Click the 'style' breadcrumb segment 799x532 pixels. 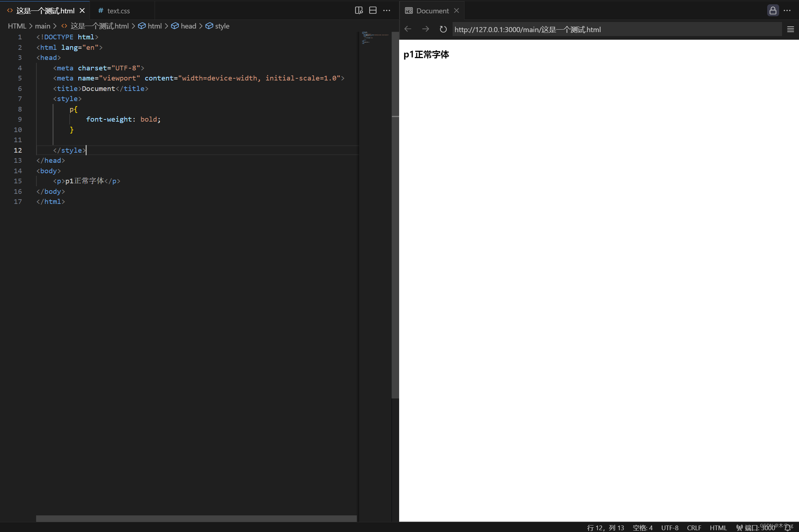coord(222,26)
